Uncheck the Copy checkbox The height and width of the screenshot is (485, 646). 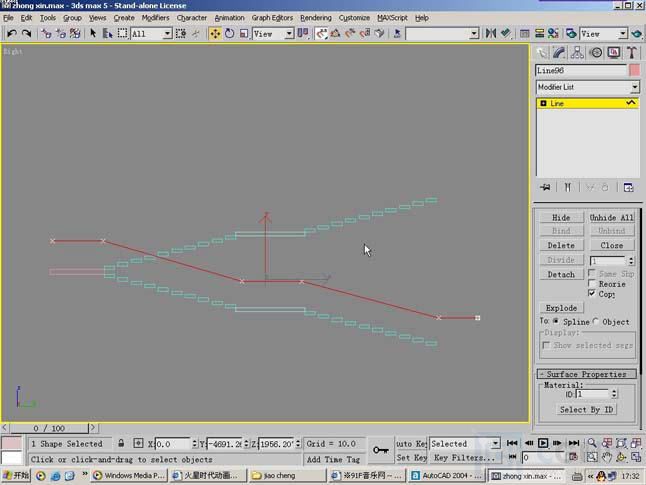tap(592, 293)
